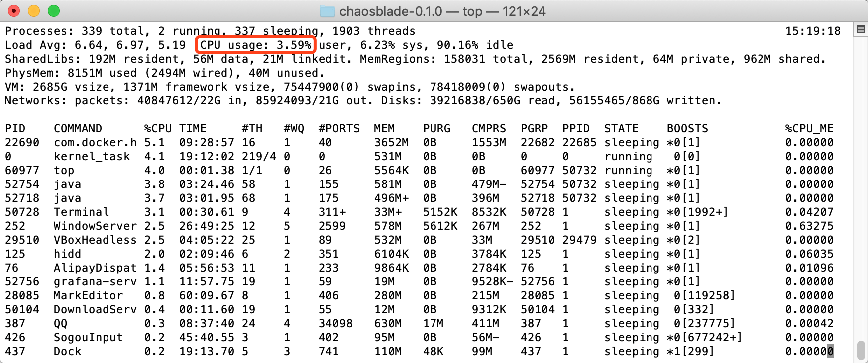
Task: Click the MEM column header
Action: click(x=384, y=129)
